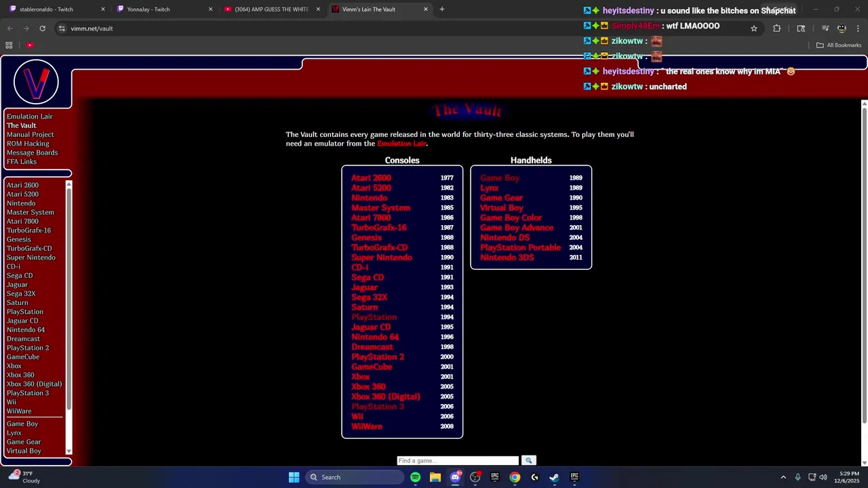Open ROM Hacking in the sidebar menu
Viewport: 868px width, 488px height.
[28, 144]
